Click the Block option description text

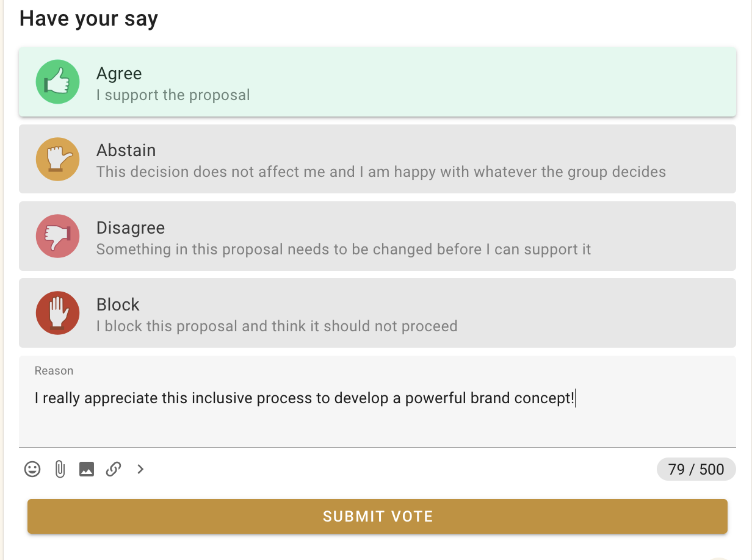277,326
